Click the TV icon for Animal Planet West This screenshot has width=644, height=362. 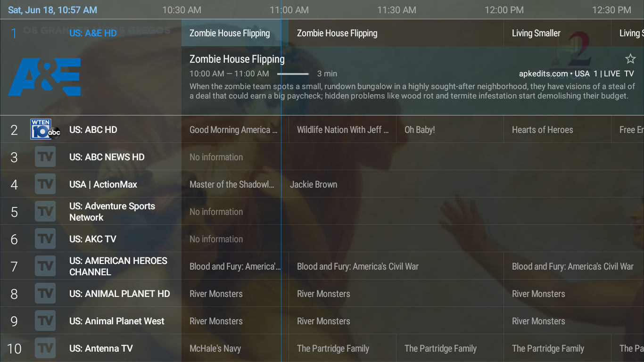pos(45,321)
